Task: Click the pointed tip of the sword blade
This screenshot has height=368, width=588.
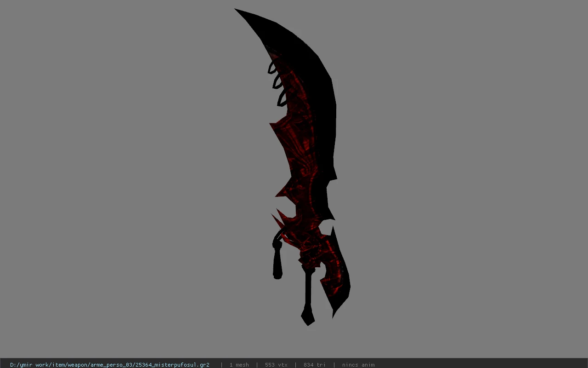Action: click(x=238, y=11)
